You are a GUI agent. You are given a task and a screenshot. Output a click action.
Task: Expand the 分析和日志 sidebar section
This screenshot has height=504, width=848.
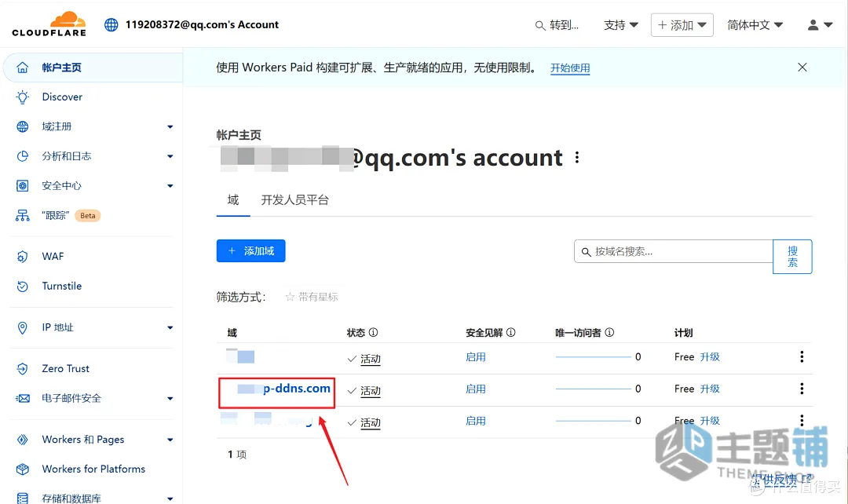click(170, 156)
